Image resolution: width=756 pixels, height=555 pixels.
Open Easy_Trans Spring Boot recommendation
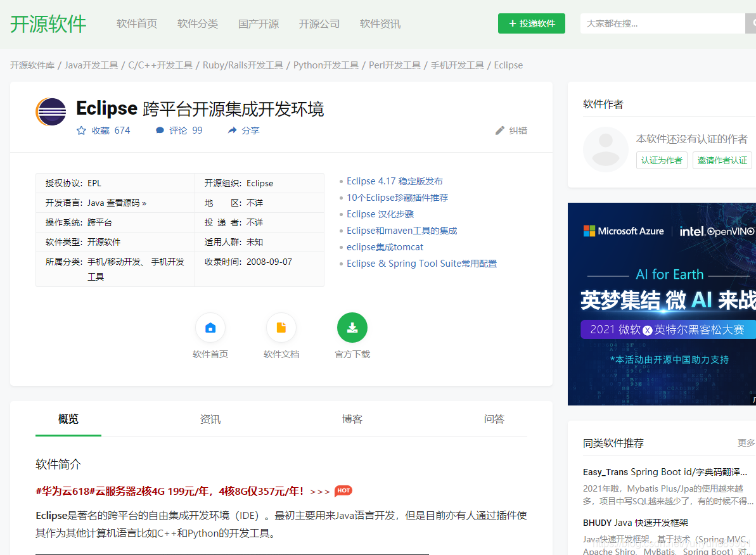tap(665, 472)
